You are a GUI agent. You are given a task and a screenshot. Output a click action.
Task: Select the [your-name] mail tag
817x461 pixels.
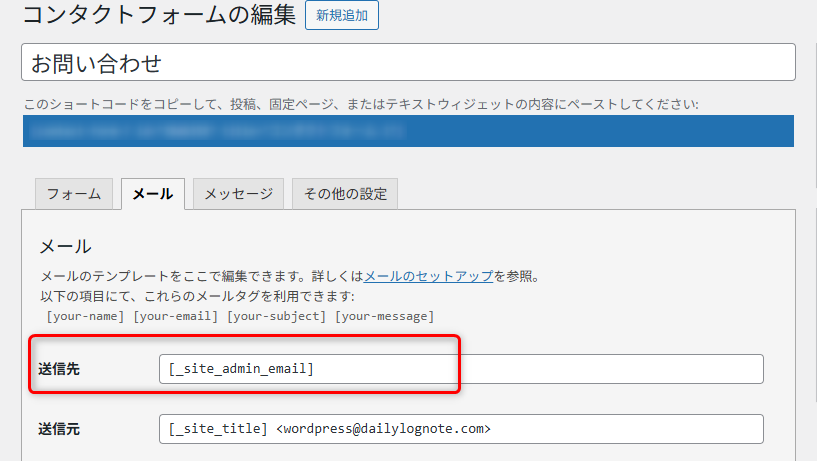point(86,316)
